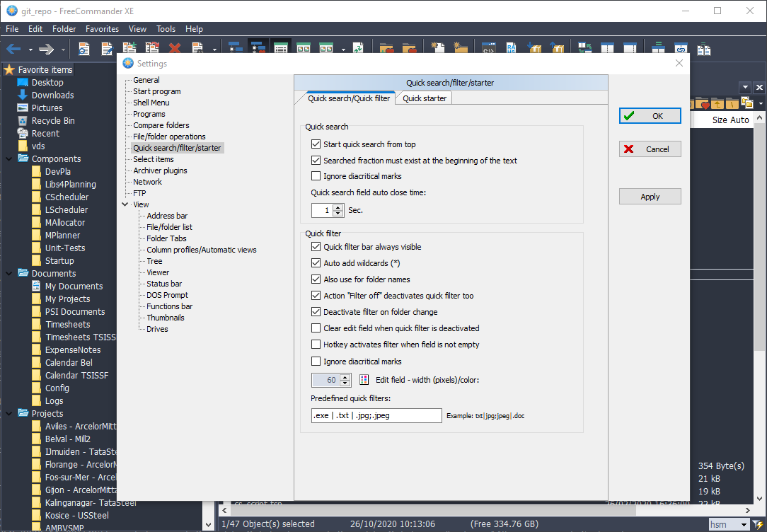Toggle Also use for folder names
This screenshot has height=532, width=767.
click(x=316, y=279)
